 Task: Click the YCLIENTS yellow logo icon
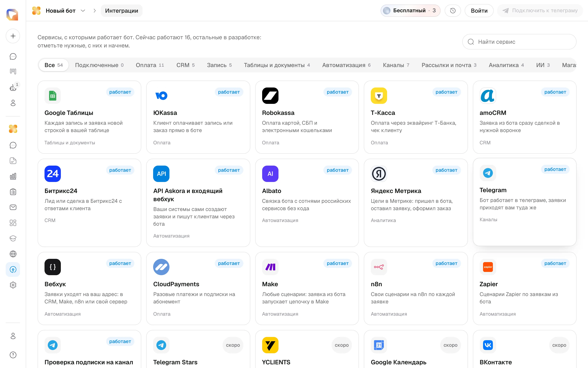pos(270,345)
